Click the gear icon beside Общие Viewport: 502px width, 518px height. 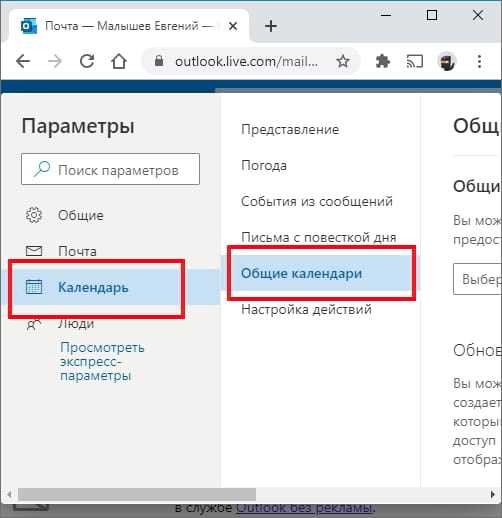[34, 215]
